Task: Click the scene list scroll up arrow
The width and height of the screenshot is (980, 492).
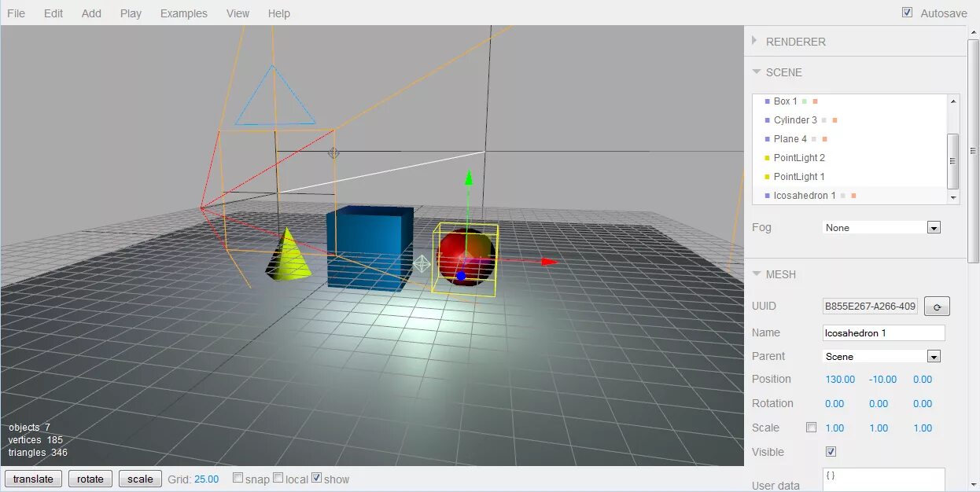Action: 953,101
